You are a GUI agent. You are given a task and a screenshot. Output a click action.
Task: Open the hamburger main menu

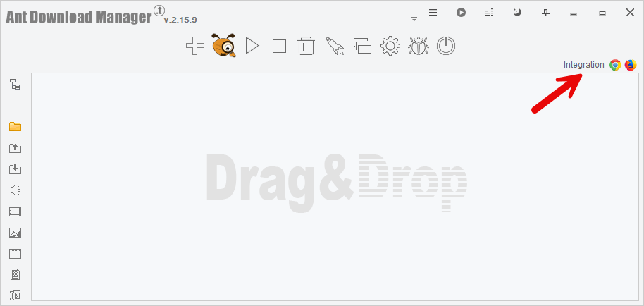click(433, 13)
